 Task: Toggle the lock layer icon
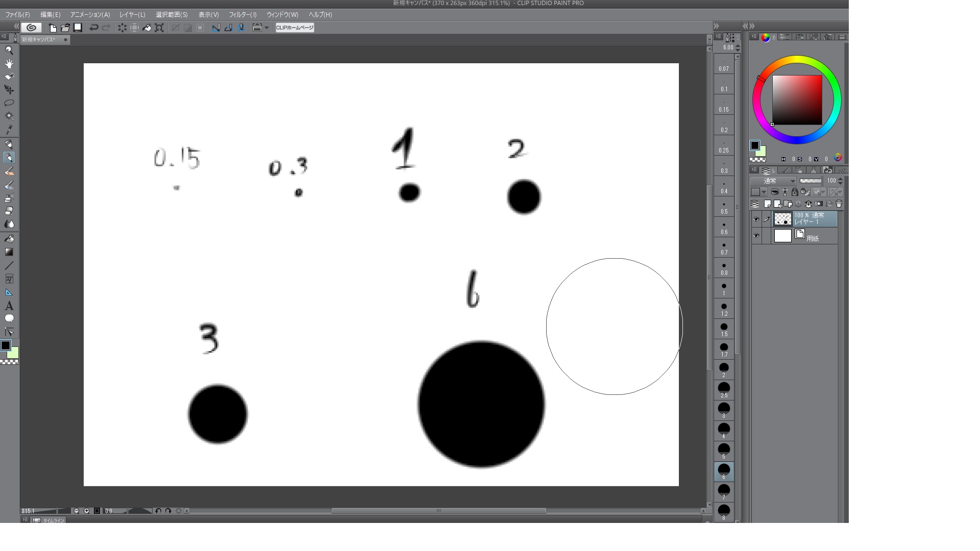pyautogui.click(x=795, y=192)
